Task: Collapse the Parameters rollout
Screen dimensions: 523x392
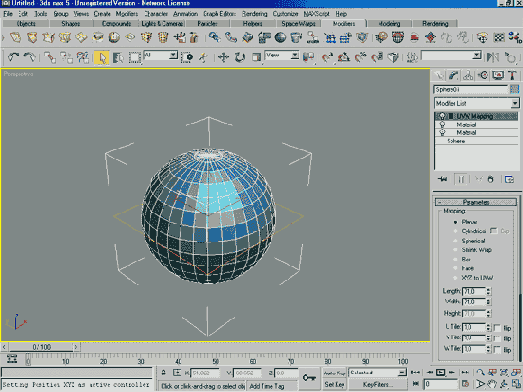Action: pyautogui.click(x=476, y=202)
